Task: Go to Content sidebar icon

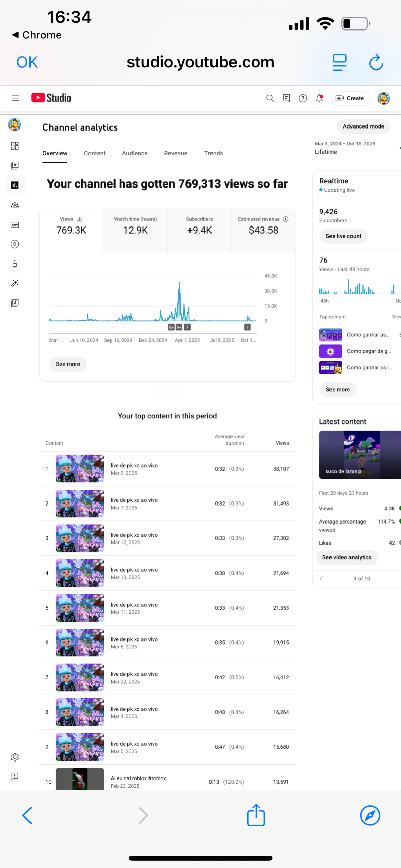Action: coord(15,165)
